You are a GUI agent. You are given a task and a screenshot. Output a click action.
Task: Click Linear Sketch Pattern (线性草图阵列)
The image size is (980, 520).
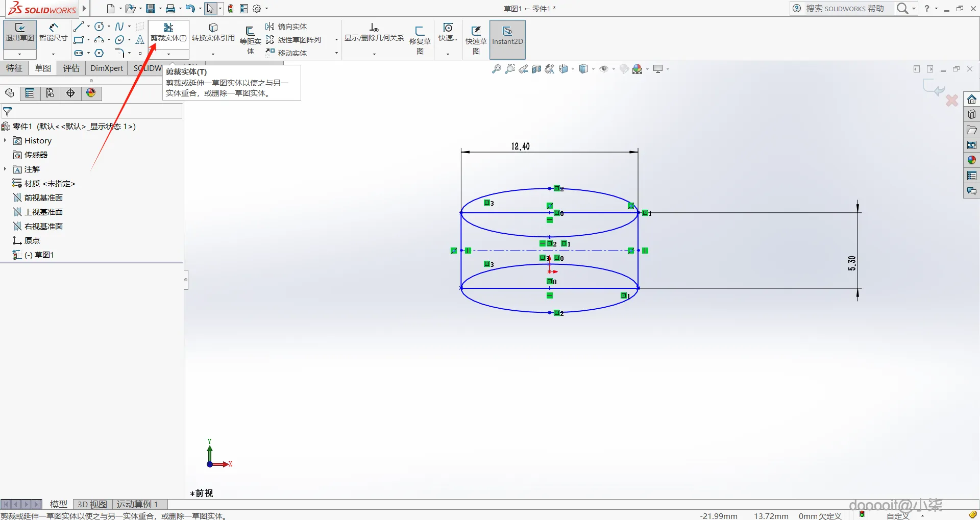tap(293, 40)
